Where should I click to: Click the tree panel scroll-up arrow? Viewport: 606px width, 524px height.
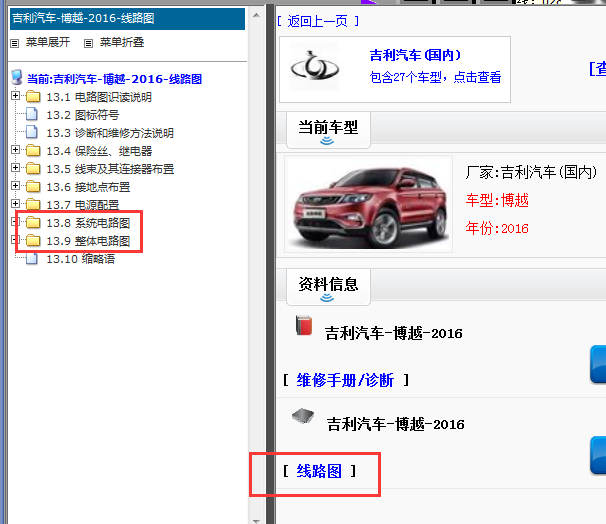tap(256, 15)
